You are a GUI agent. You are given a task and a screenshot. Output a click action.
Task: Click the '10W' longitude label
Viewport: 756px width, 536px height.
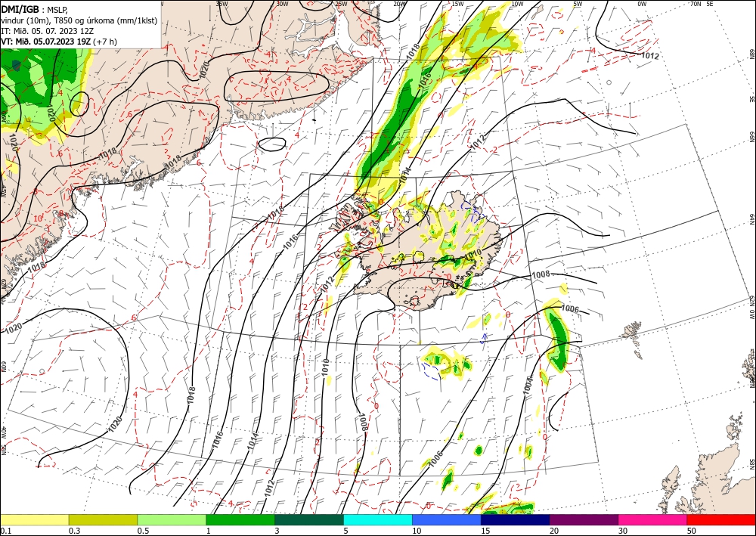click(517, 3)
